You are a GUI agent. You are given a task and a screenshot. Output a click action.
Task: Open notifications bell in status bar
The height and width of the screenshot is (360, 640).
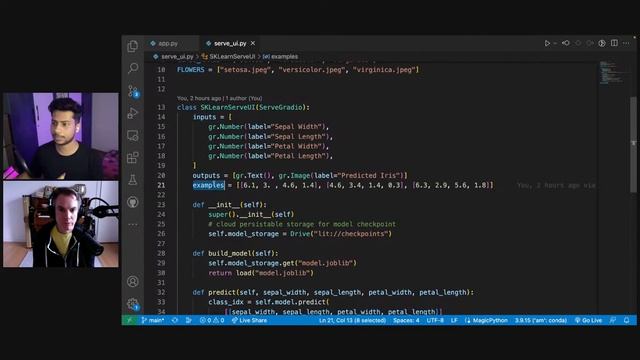627,320
